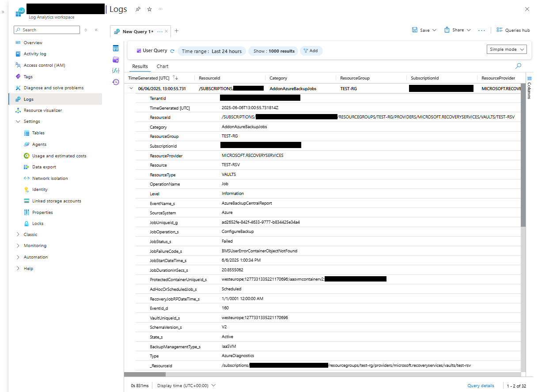
Task: Collapse the resource menu sidebar
Action: [x=96, y=30]
